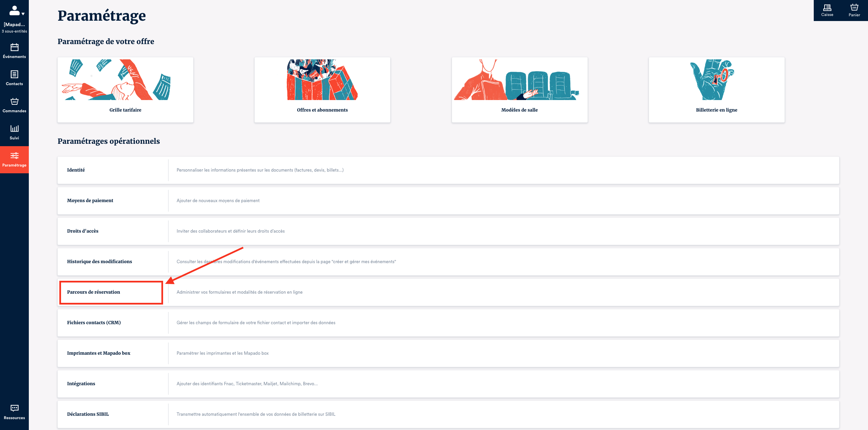Open Fichiers contacts (CRM) settings

point(94,323)
